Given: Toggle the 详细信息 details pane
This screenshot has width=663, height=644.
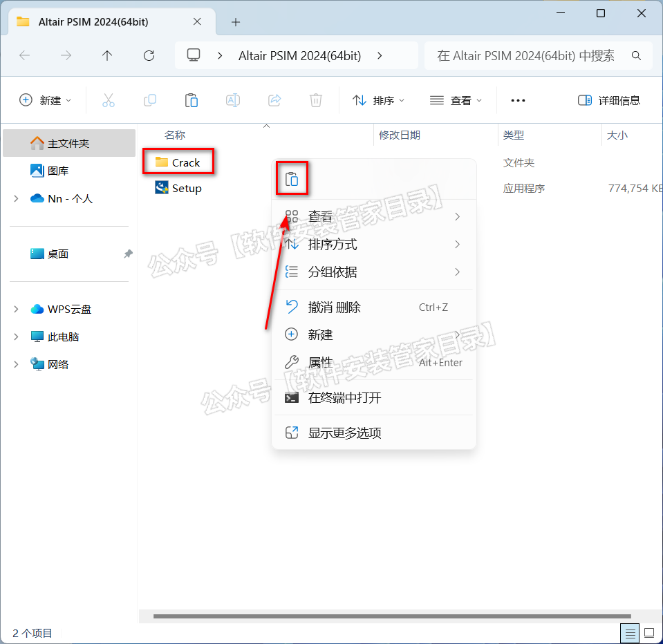Looking at the screenshot, I should tap(609, 101).
